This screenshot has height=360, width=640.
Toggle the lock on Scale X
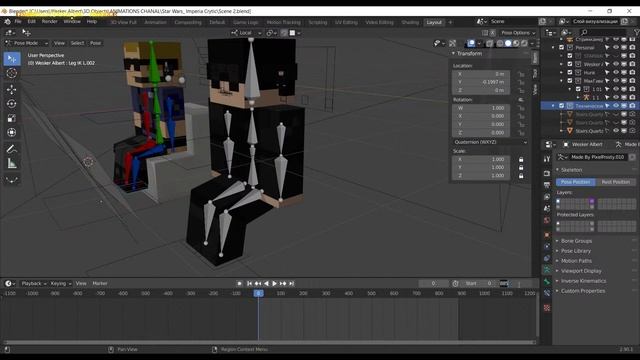click(x=521, y=160)
